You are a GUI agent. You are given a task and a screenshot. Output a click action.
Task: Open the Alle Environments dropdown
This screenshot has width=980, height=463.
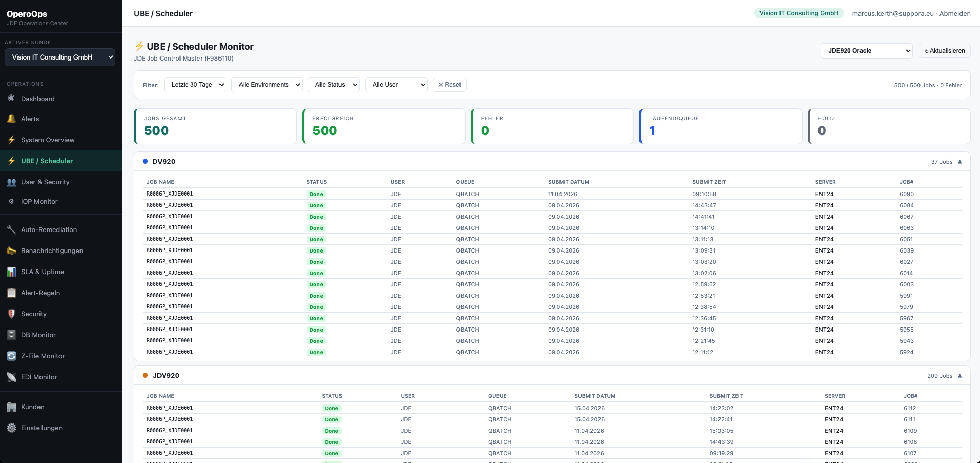tap(267, 85)
